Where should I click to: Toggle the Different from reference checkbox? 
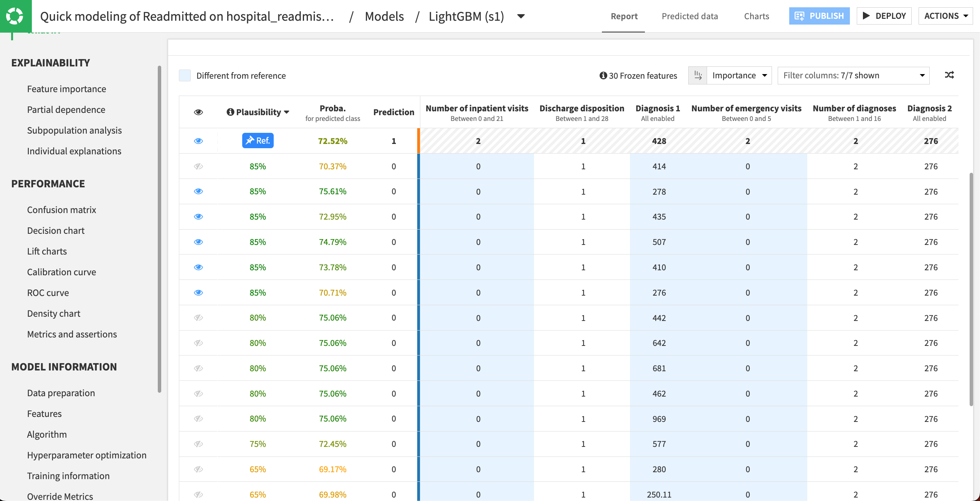[x=185, y=76]
